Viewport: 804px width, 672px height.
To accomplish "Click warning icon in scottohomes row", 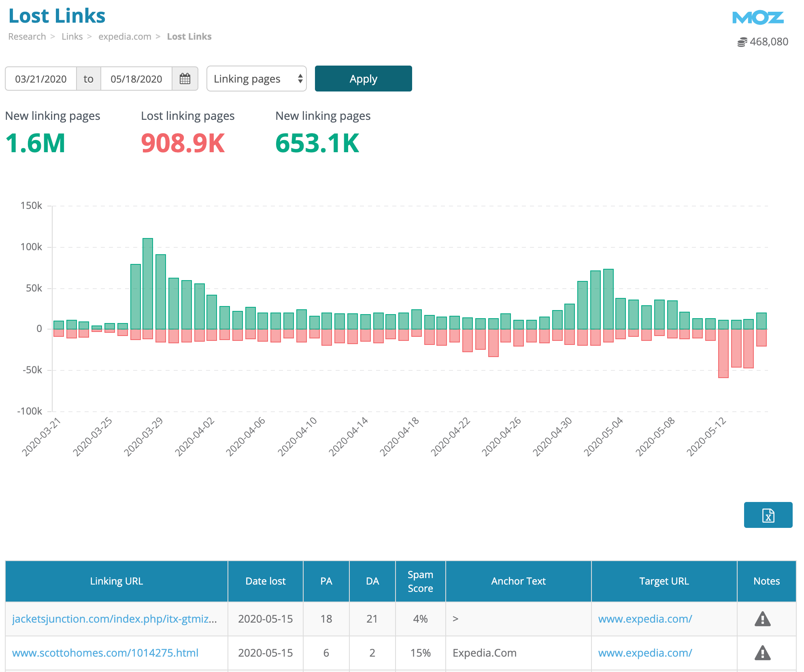I will click(x=762, y=653).
